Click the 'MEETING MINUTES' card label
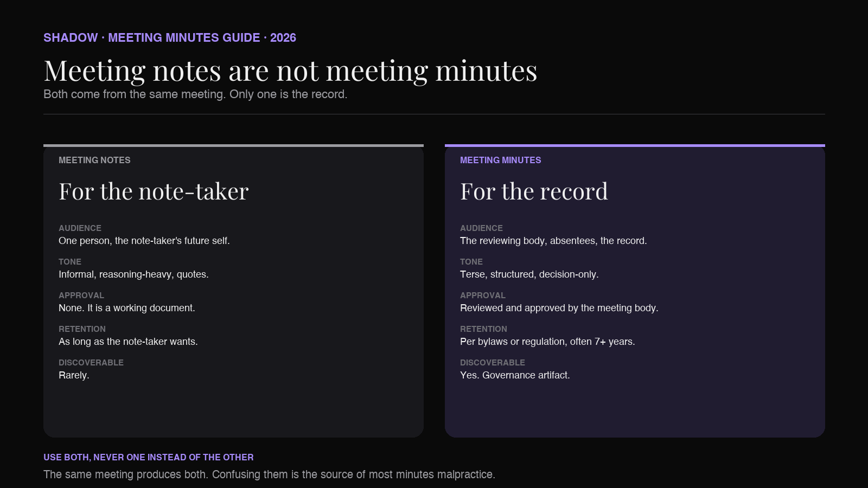The image size is (868, 488). pyautogui.click(x=501, y=160)
